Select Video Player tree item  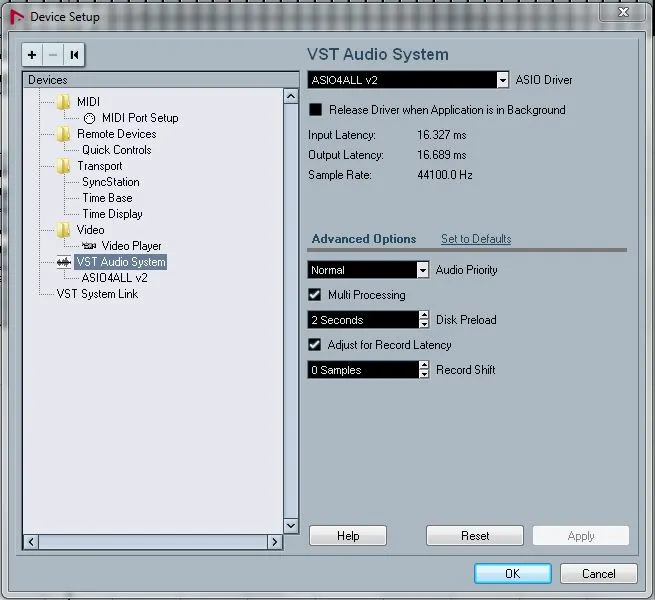[131, 246]
